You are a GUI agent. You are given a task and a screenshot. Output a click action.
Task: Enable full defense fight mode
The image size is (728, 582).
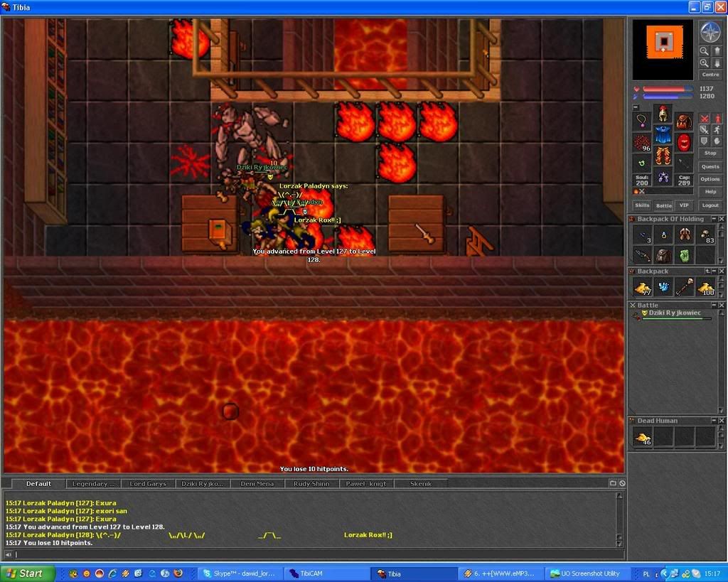pos(705,141)
